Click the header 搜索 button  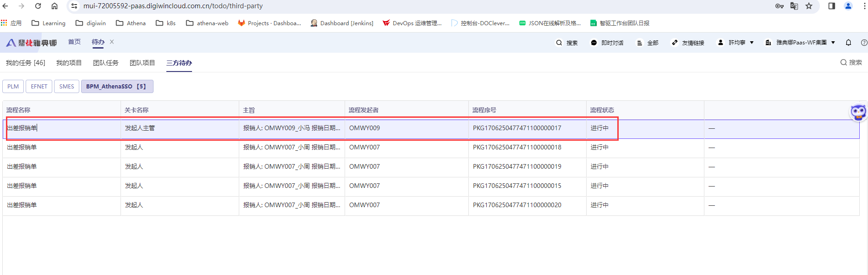coord(567,43)
